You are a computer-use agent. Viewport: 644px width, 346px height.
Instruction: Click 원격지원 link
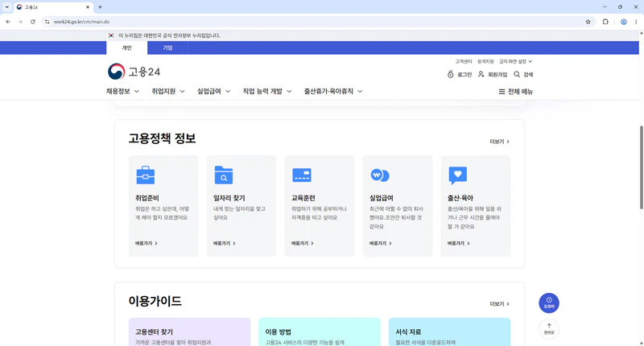click(485, 62)
